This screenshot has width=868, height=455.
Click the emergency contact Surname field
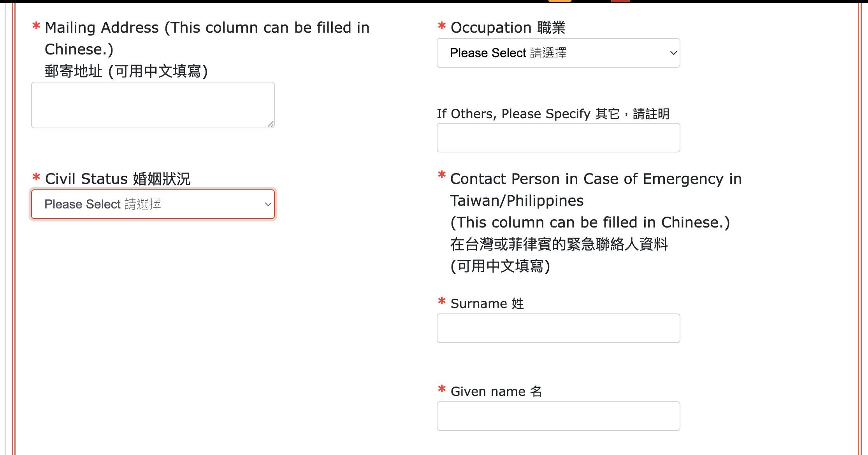(x=558, y=328)
